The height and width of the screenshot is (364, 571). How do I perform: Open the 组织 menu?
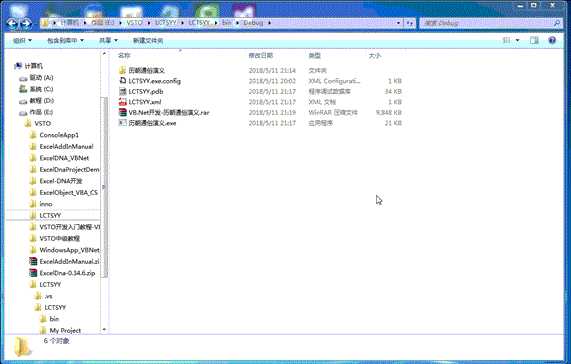coord(22,40)
